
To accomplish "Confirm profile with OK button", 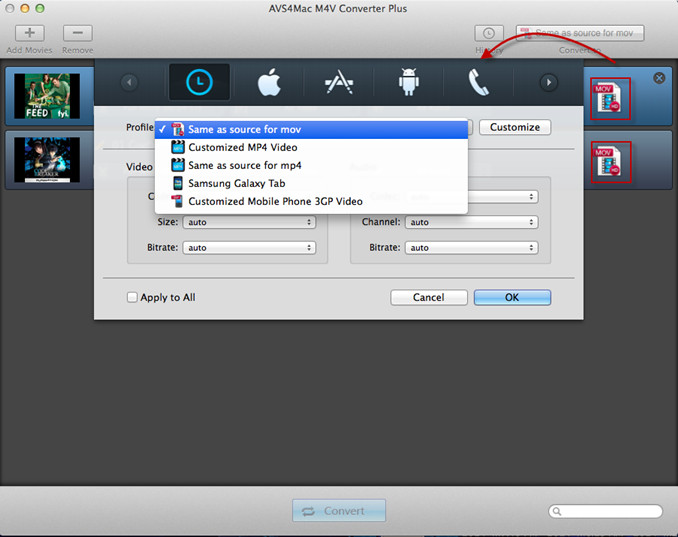I will (512, 297).
